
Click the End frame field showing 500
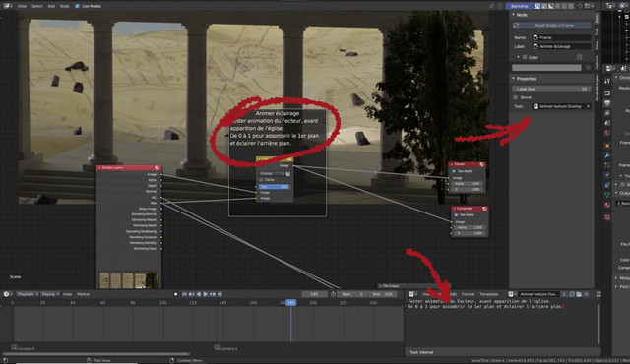click(383, 294)
